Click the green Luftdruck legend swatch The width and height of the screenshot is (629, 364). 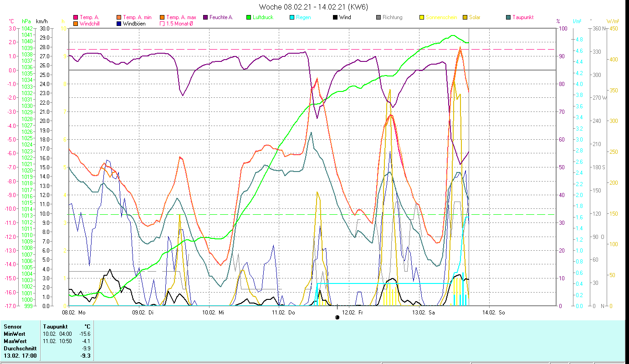pyautogui.click(x=248, y=17)
